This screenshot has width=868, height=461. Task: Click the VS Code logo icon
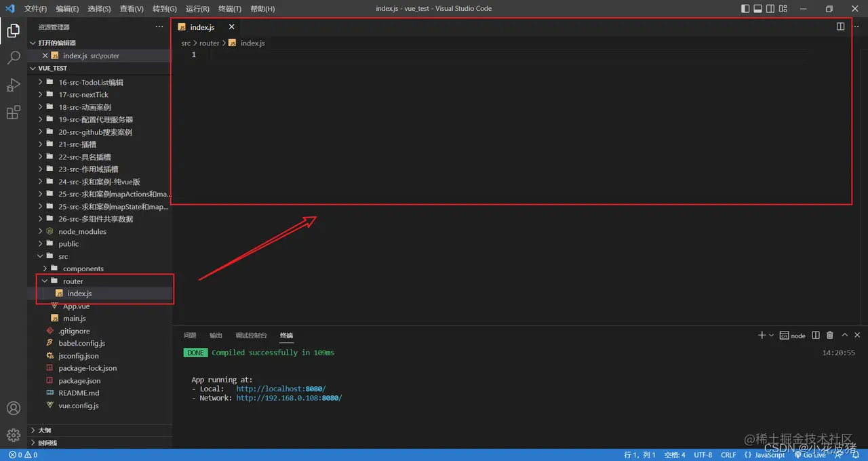point(9,9)
